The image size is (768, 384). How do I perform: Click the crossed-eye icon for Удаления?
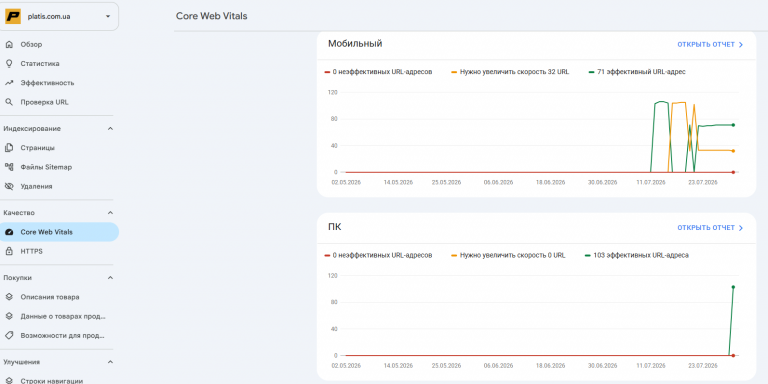9,187
